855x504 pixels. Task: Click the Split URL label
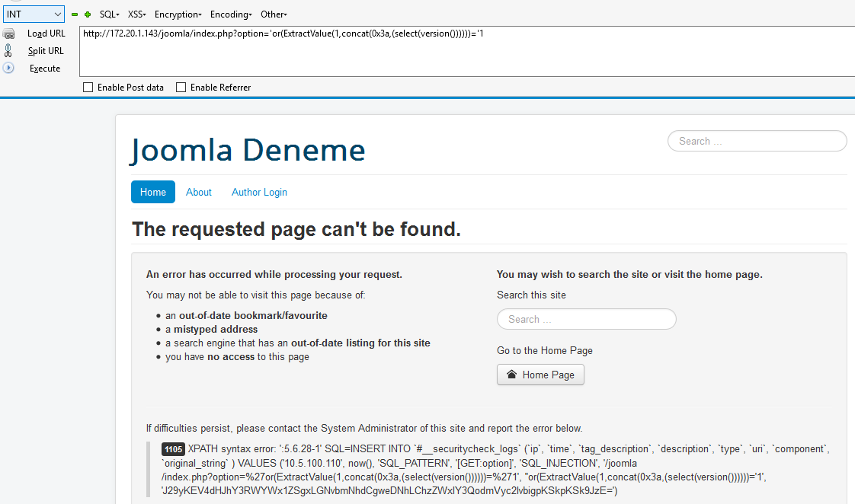coord(46,51)
